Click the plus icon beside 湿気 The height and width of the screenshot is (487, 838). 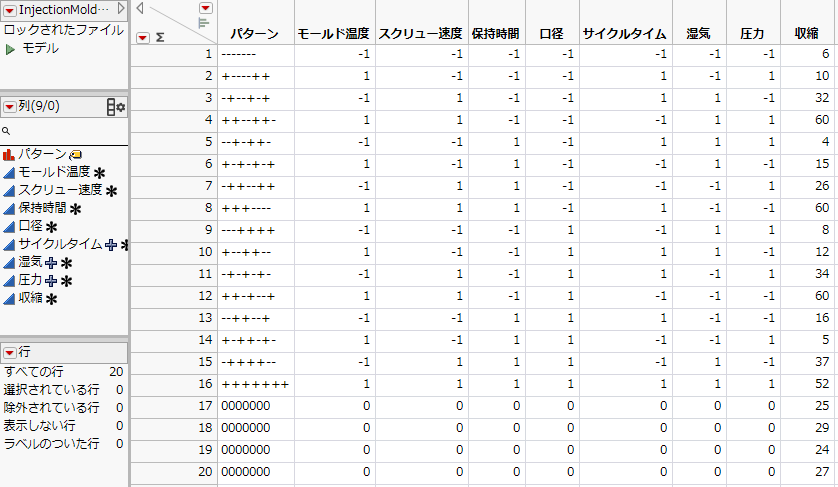[x=51, y=263]
